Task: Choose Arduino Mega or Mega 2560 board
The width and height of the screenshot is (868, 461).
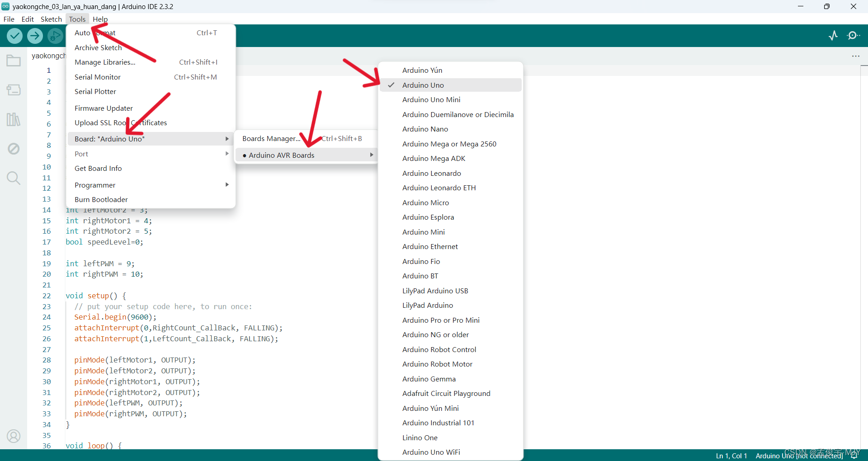Action: [449, 144]
